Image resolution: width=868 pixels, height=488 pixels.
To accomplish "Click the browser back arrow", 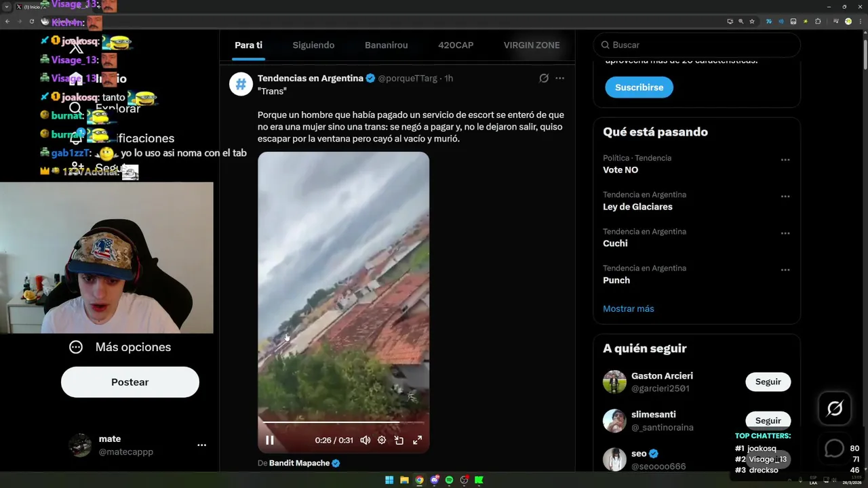I will (x=7, y=22).
